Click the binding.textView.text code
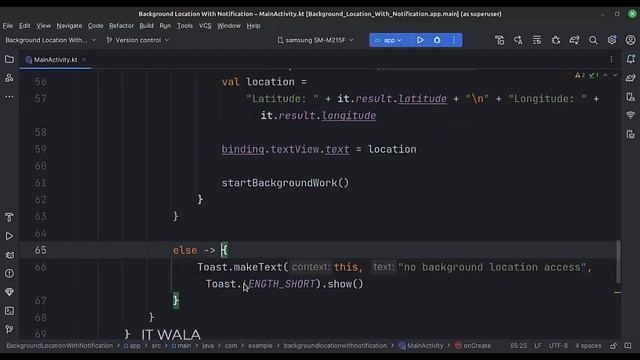 pyautogui.click(x=285, y=149)
